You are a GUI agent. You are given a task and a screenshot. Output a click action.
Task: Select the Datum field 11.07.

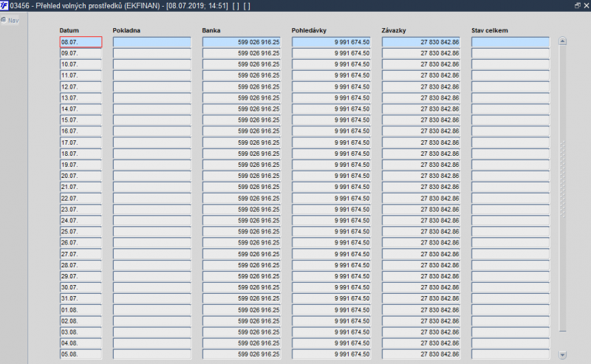click(x=81, y=75)
